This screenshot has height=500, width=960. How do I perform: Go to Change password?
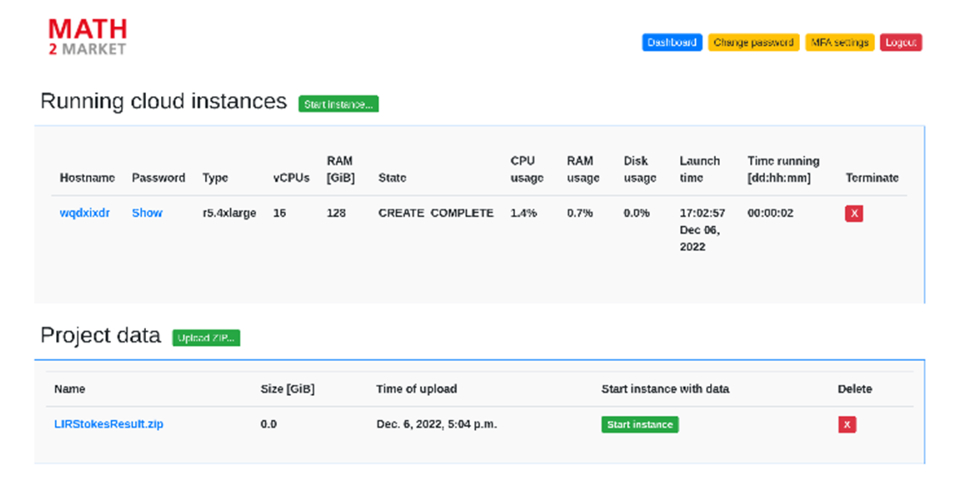click(754, 43)
